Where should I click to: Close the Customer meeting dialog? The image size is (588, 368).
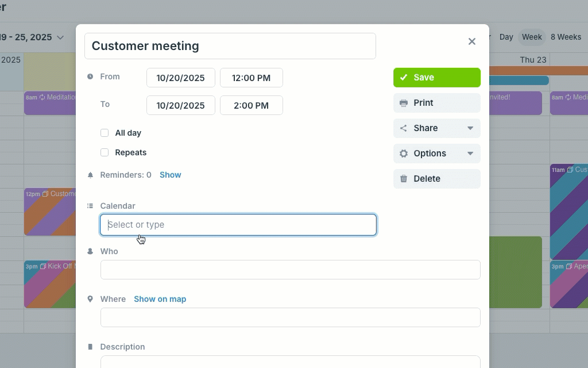pyautogui.click(x=472, y=41)
